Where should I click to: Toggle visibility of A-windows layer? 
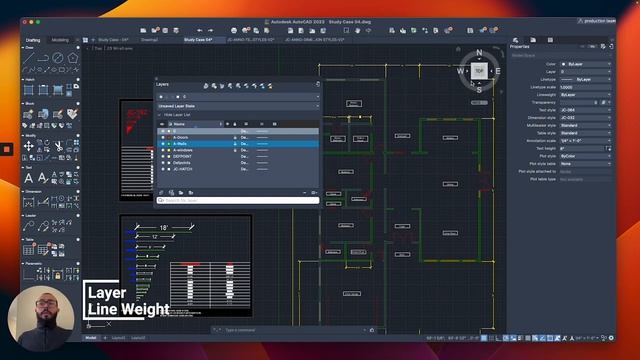click(163, 150)
